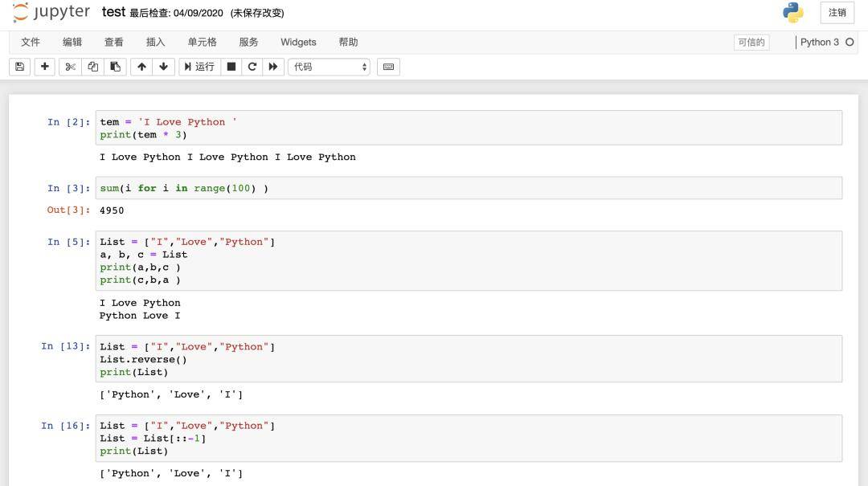Click the save and checkpoint icon
868x486 pixels.
tap(19, 67)
